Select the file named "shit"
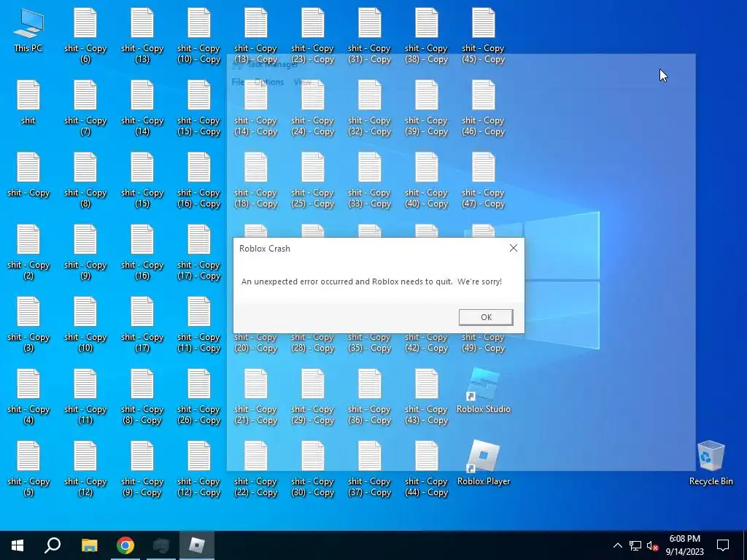The image size is (747, 560). click(x=28, y=102)
